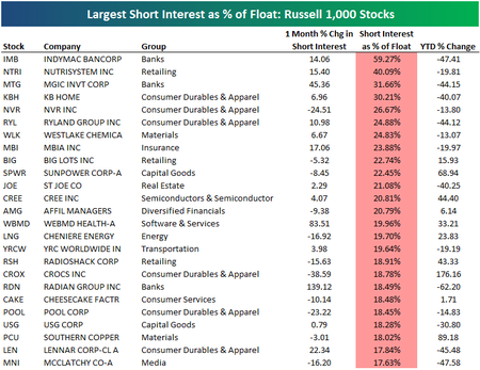Image resolution: width=480 pixels, height=370 pixels.
Task: Select the MNI ticker in last row
Action: (11, 363)
